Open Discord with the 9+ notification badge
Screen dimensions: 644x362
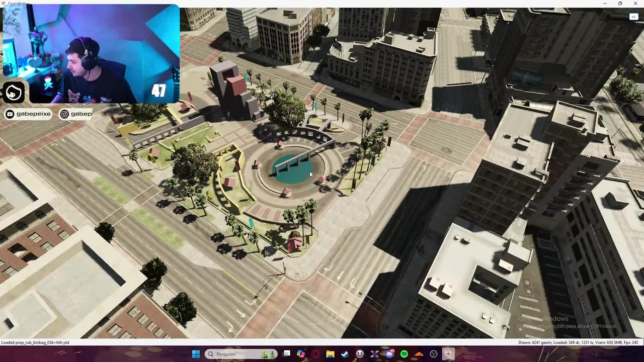point(389,354)
